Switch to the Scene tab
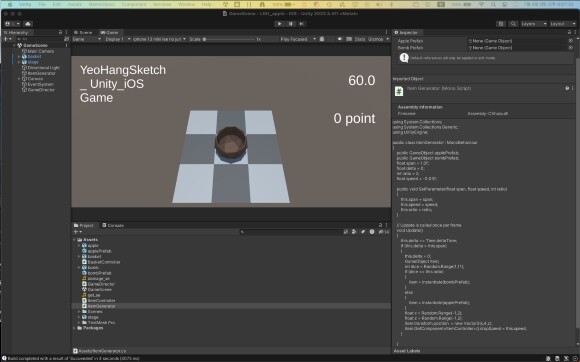 84,33
